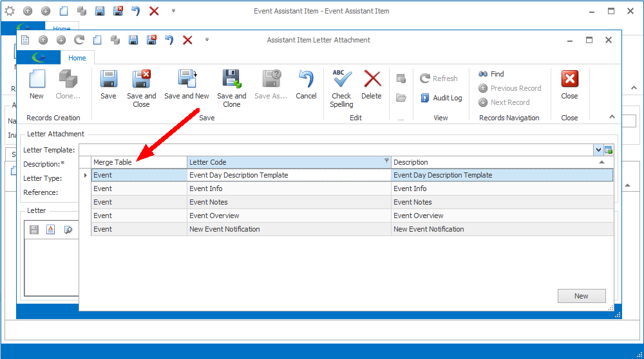Click unlabeled list icon in ribbon overflow group
Image resolution: width=644 pixels, height=359 pixels.
pyautogui.click(x=401, y=78)
